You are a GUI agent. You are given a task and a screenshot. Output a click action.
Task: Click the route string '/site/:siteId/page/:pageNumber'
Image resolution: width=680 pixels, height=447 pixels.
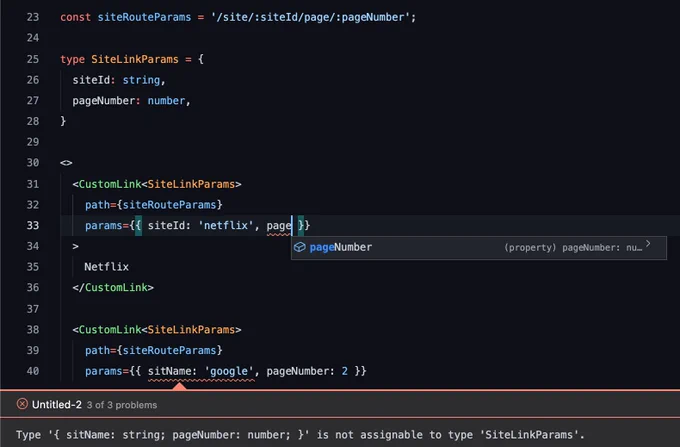pyautogui.click(x=311, y=17)
